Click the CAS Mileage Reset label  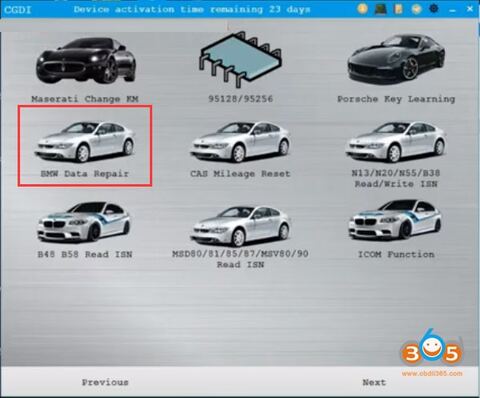pos(240,174)
